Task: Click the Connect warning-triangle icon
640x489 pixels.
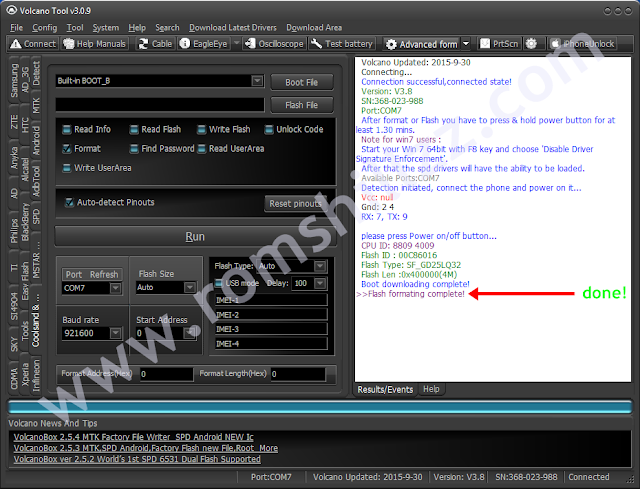Action: (16, 44)
